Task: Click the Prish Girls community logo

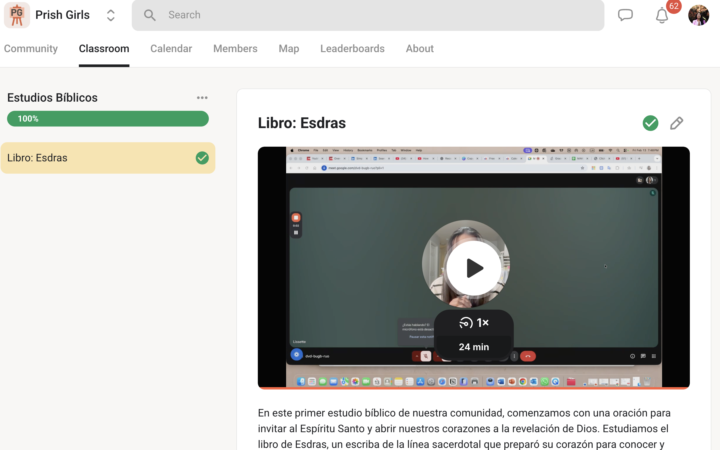Action: (17, 15)
